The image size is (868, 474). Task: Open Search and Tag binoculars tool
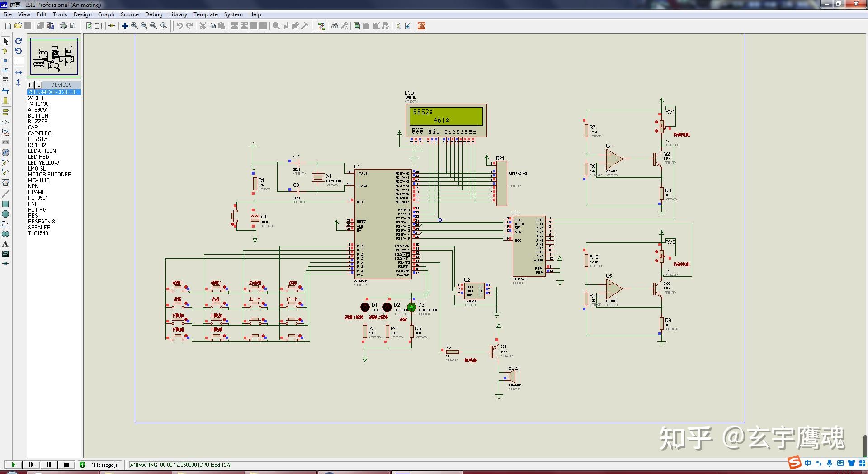pyautogui.click(x=335, y=26)
